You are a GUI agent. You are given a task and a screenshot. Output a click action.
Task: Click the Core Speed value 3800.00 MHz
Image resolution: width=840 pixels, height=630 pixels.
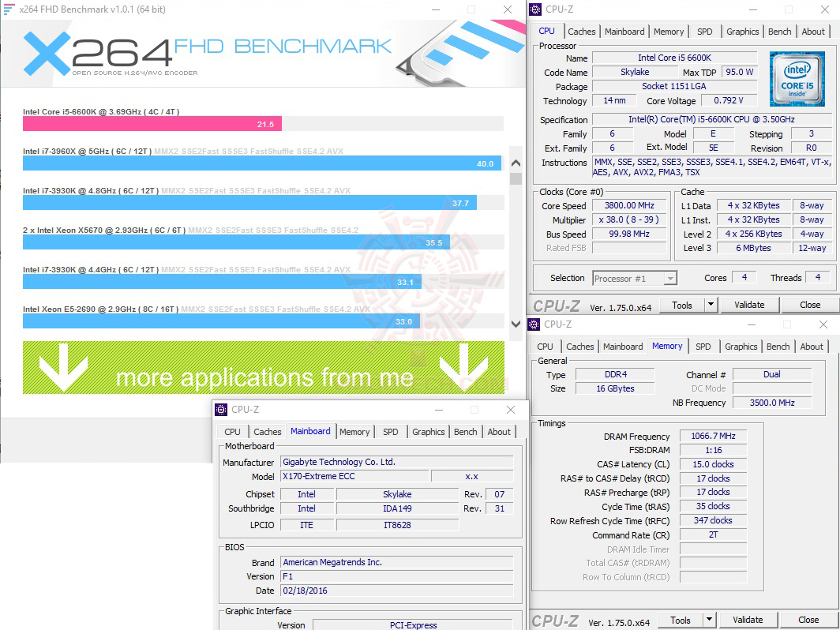coord(629,206)
